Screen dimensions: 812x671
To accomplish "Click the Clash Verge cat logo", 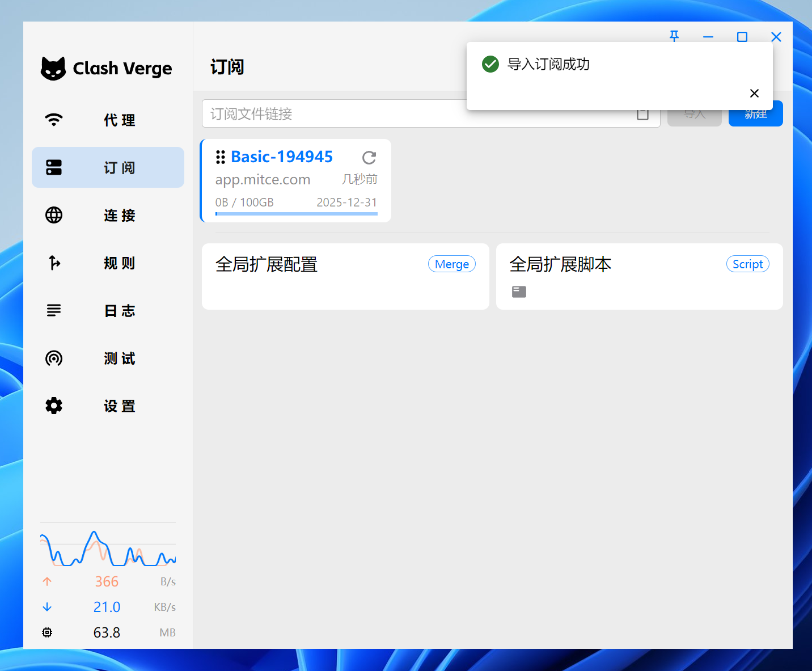I will point(53,69).
